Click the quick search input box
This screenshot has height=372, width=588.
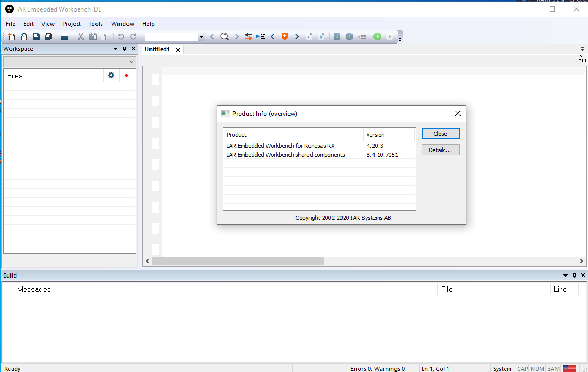point(172,37)
